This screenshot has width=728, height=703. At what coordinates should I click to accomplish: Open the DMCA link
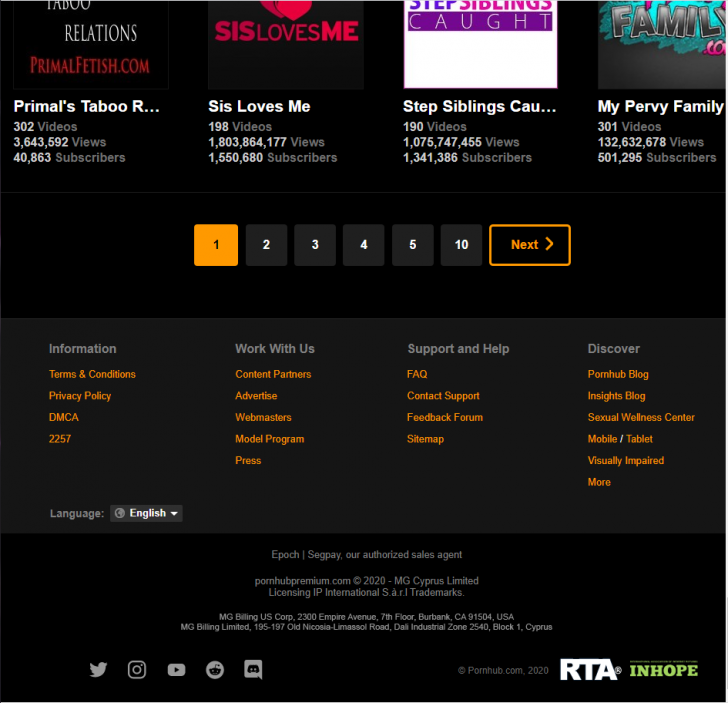point(64,417)
